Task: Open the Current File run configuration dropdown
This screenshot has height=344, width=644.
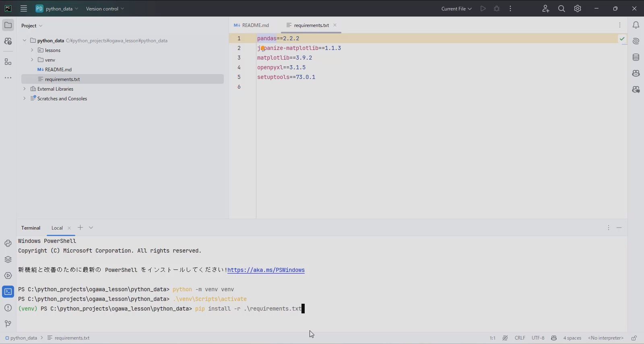Action: click(x=456, y=8)
